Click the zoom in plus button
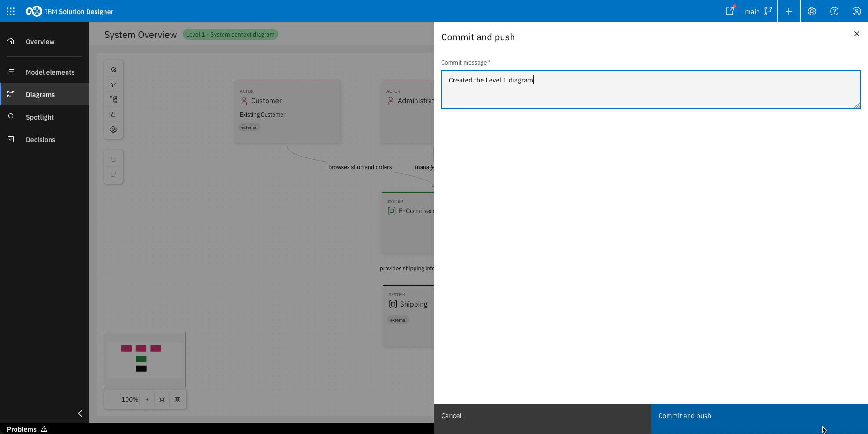Screen dimensions: 868x434 point(147,399)
